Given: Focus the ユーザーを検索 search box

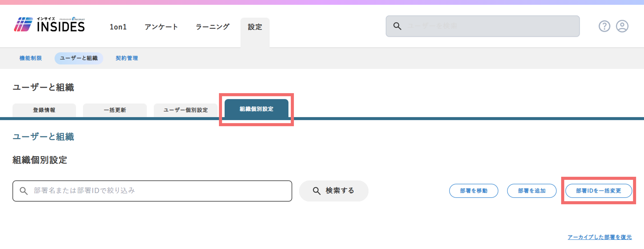Looking at the screenshot, I should 483,26.
